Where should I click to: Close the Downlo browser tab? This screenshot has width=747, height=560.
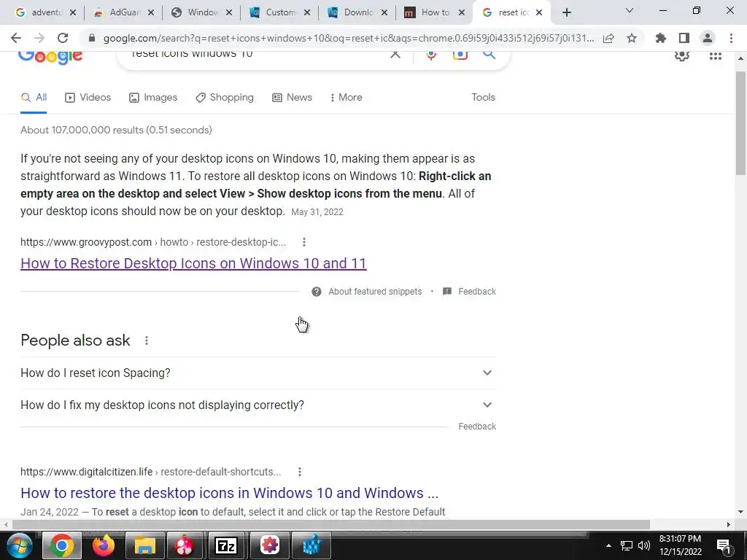click(x=384, y=13)
